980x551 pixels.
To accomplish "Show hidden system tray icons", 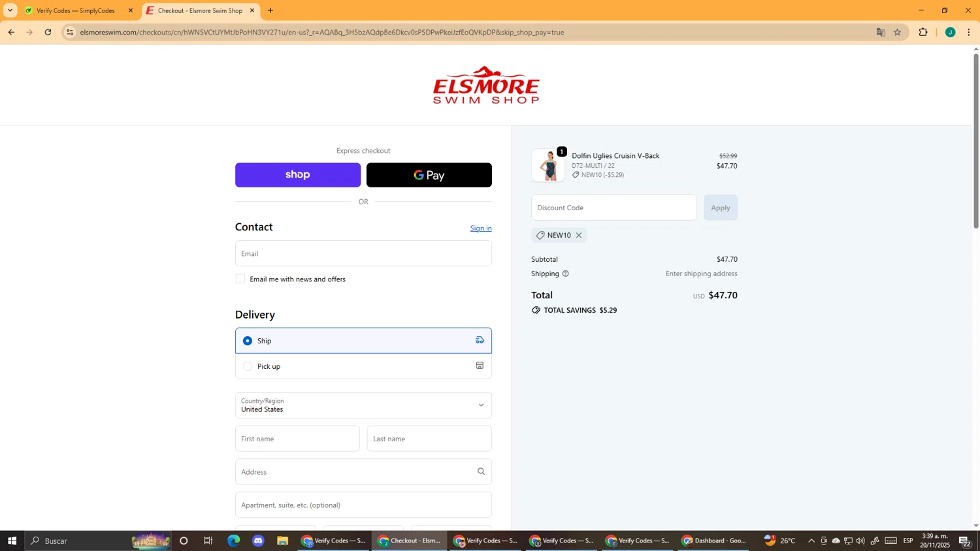I will pyautogui.click(x=811, y=541).
